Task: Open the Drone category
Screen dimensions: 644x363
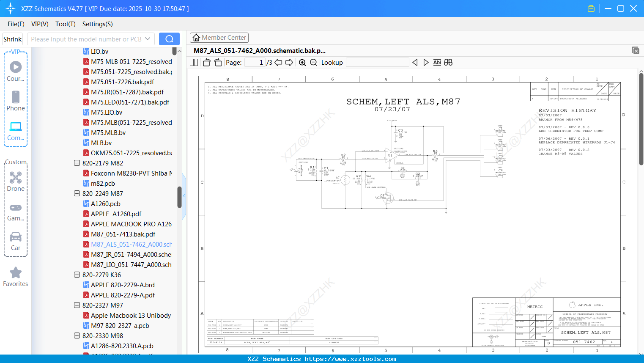Action: (16, 181)
